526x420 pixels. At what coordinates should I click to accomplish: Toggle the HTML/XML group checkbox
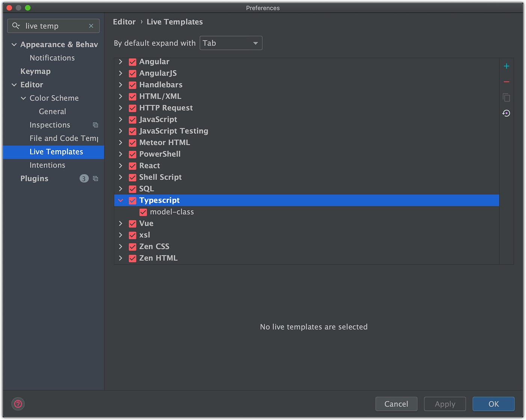133,96
